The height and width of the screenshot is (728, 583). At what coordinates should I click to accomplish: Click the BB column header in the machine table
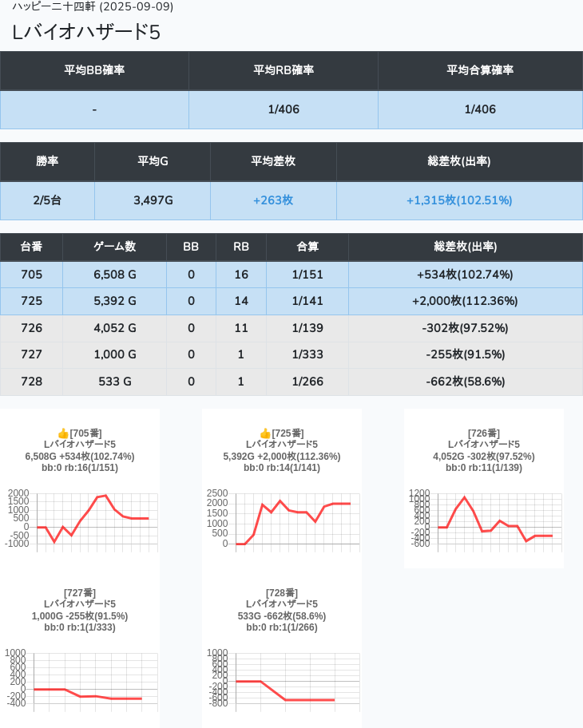[x=191, y=247]
